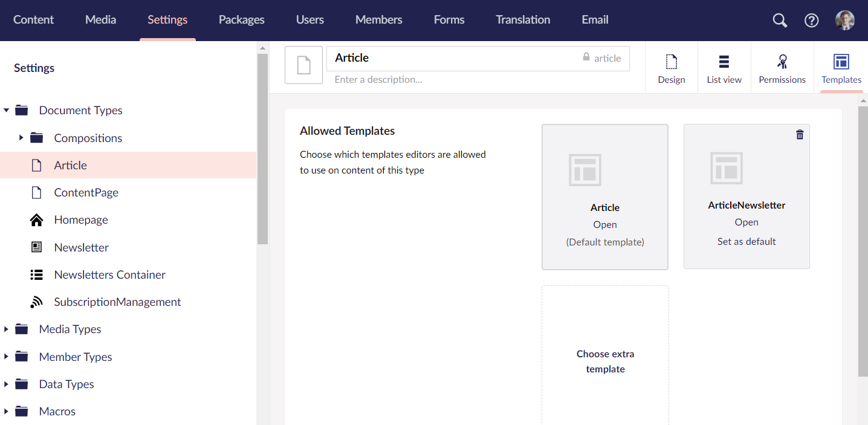Screen dimensions: 868x425
Task: Select Newsletter document type
Action: coord(82,247)
